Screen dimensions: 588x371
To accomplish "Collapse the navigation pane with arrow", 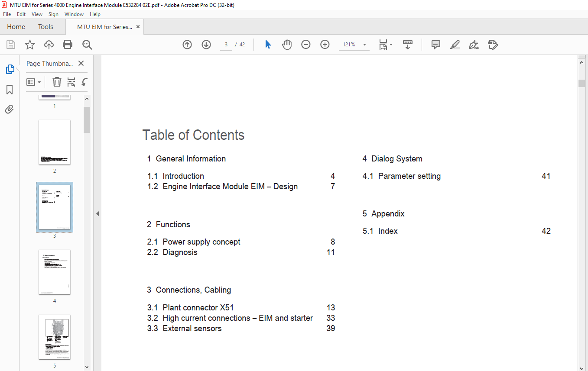I will click(x=97, y=213).
